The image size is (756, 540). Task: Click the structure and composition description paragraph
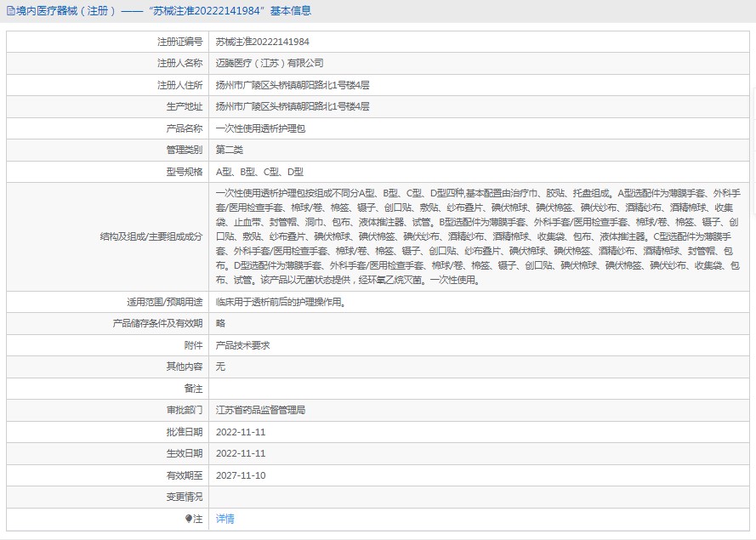tap(478, 236)
